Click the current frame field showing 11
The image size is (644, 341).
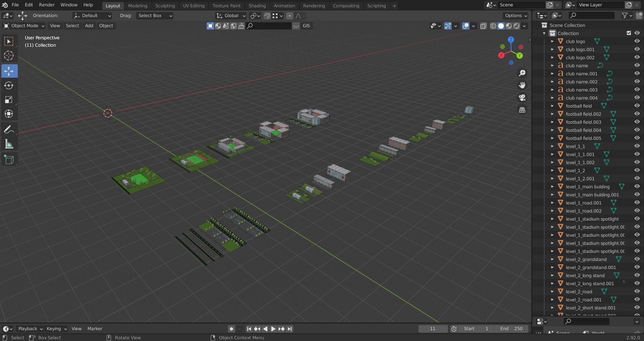pyautogui.click(x=433, y=329)
